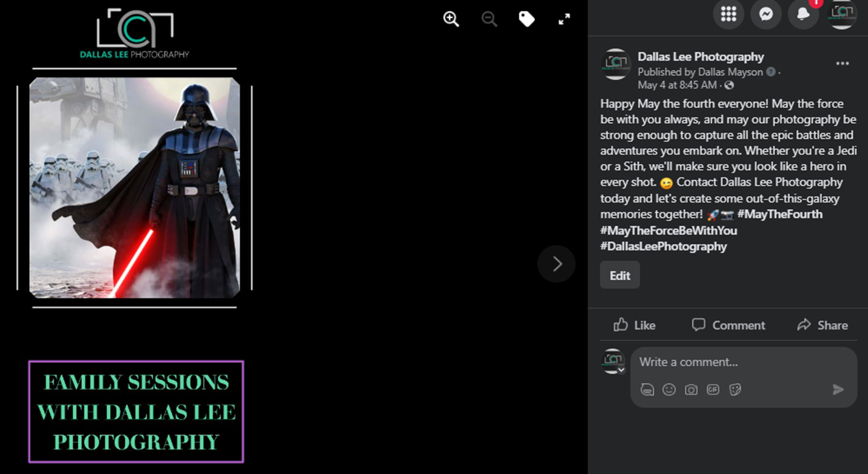Open the emoji picker in comment box
This screenshot has height=474, width=868.
[x=669, y=389]
